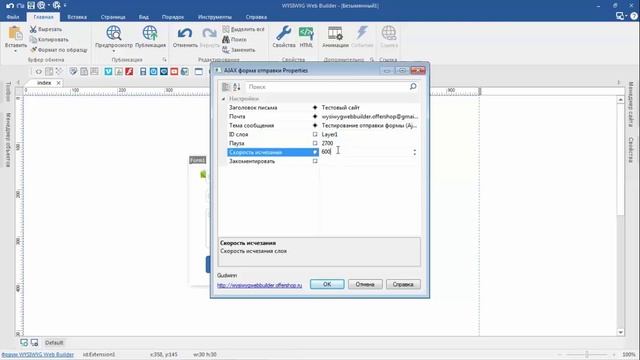Click the help question mark icon
The height and width of the screenshot is (360, 640).
634,16
